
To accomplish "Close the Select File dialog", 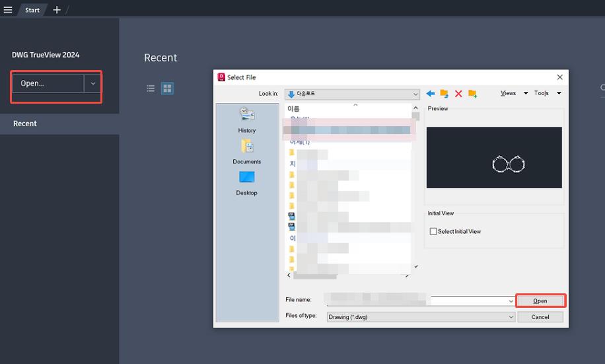I will 559,77.
